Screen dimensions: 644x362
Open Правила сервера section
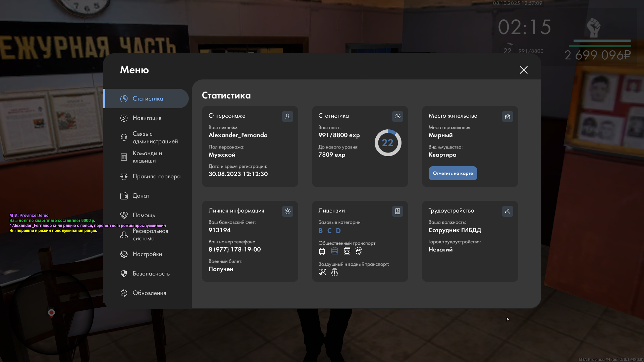tap(156, 176)
